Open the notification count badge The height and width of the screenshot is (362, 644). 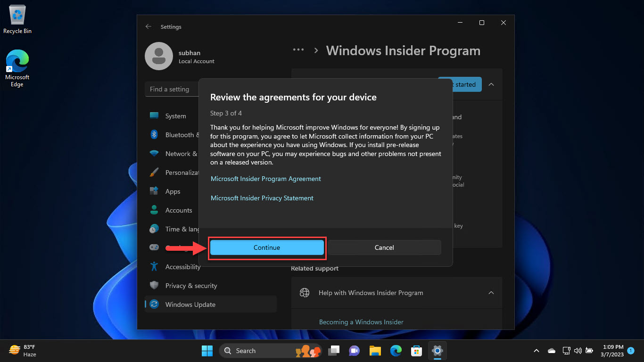[x=631, y=351]
